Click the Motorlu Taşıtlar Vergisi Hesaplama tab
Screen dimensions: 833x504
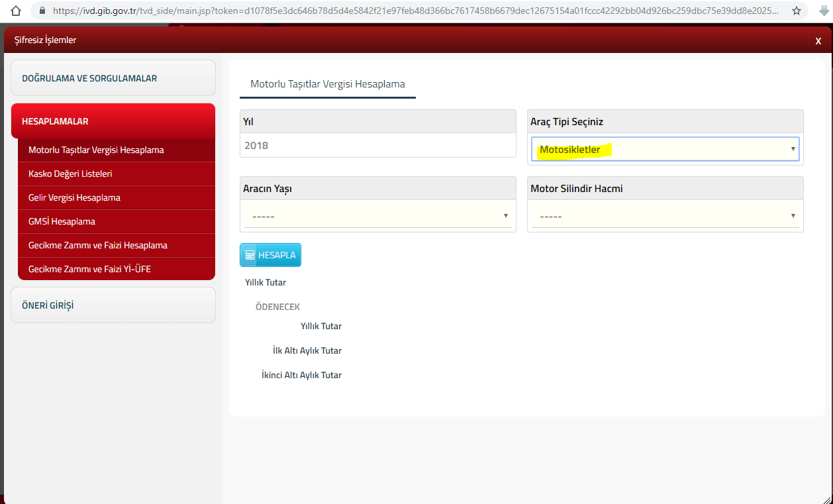point(327,85)
